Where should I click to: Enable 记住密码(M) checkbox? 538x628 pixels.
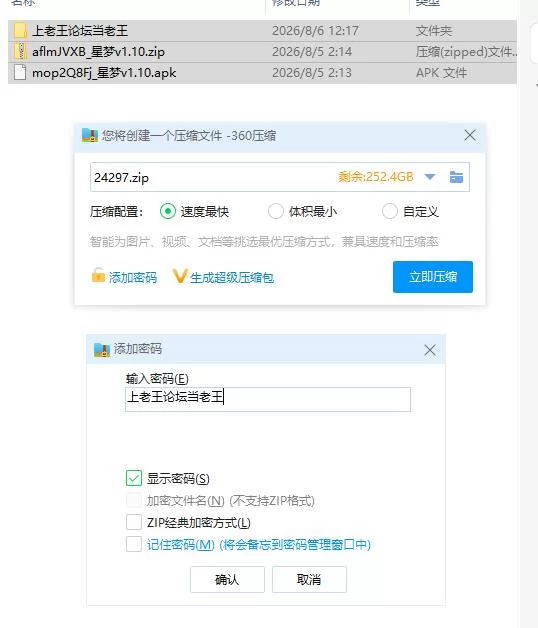pyautogui.click(x=134, y=544)
